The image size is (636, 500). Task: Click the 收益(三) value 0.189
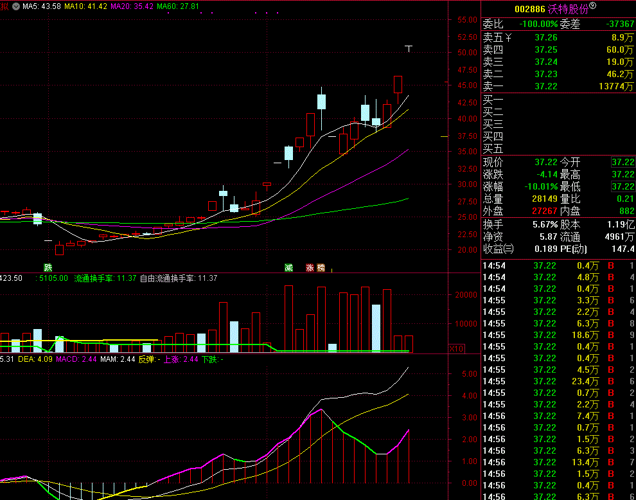point(546,249)
